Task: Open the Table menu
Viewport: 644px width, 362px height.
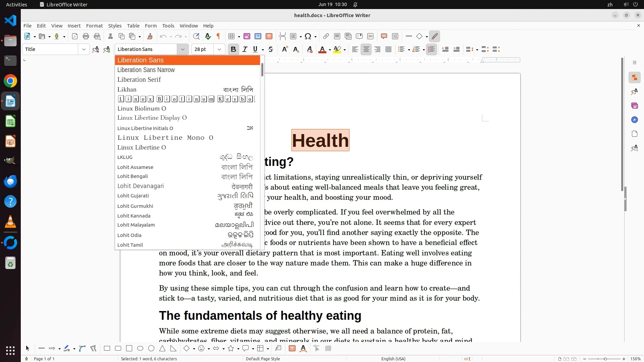Action: 133,26
